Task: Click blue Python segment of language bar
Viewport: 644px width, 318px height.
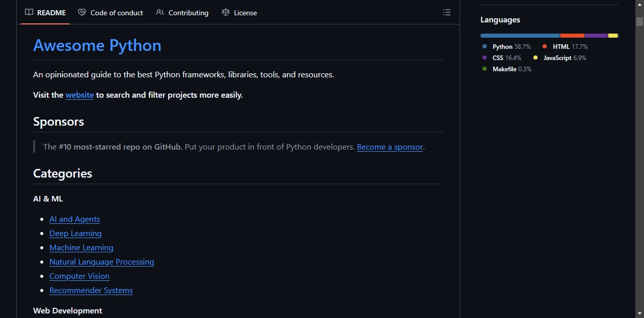Action: [x=520, y=36]
